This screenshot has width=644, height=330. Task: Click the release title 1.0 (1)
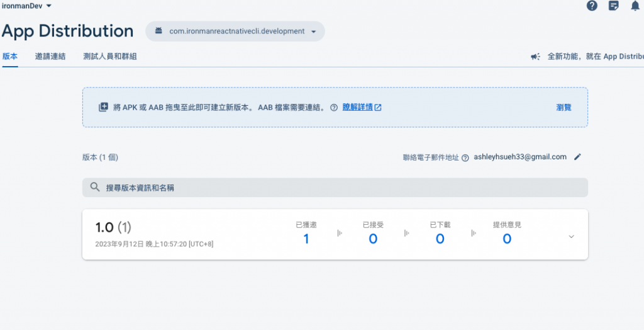point(113,227)
